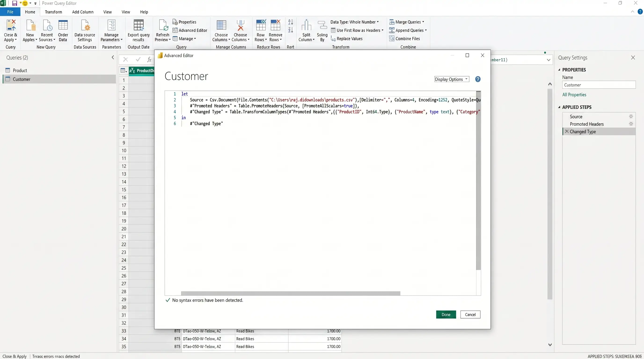Image resolution: width=644 pixels, height=359 pixels.
Task: Click Cancel in Advanced Editor
Action: pos(470,315)
